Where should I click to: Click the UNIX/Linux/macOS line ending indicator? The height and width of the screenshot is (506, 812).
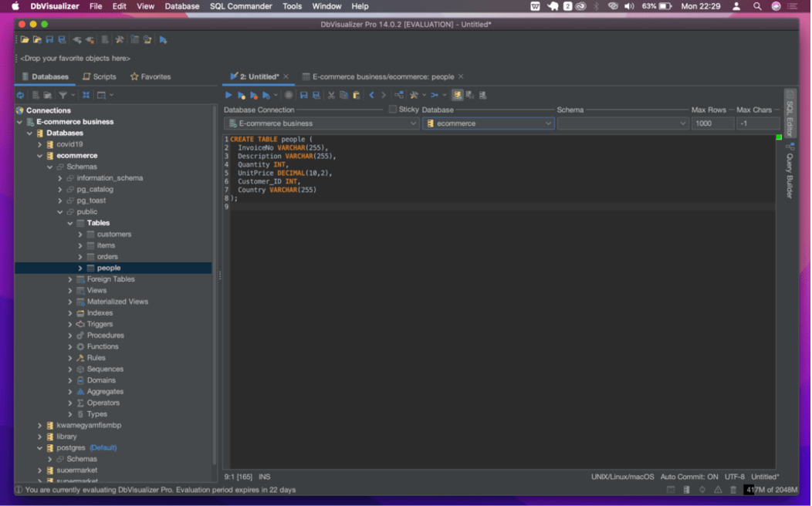pyautogui.click(x=622, y=477)
